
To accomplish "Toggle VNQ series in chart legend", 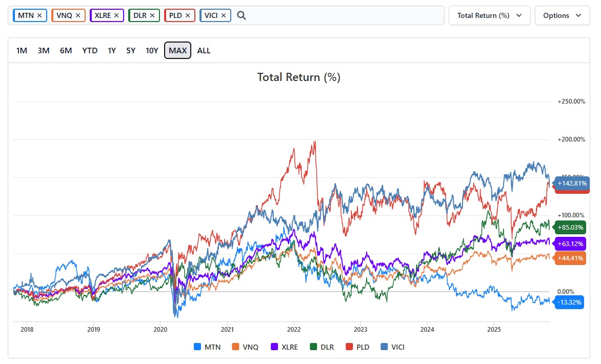I will 246,347.
